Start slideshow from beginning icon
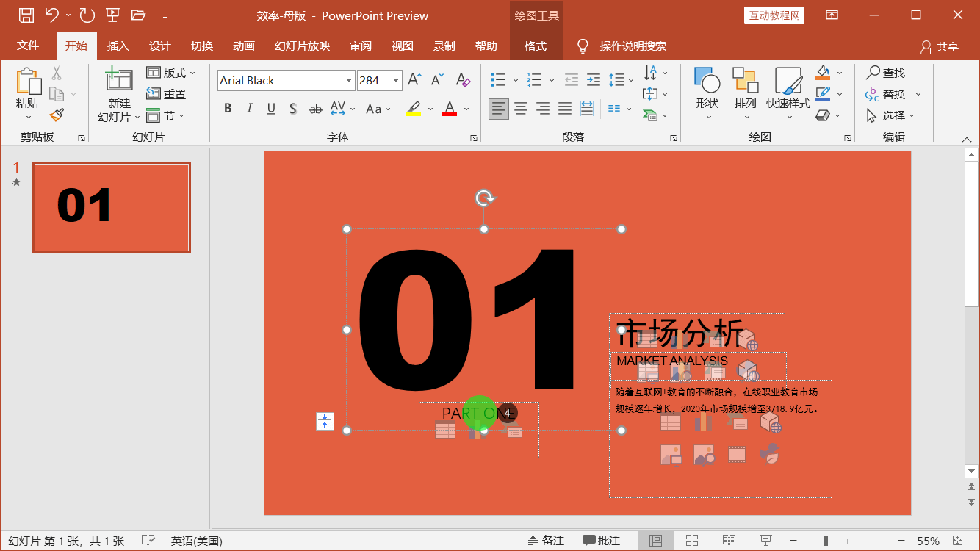Image resolution: width=980 pixels, height=551 pixels. click(112, 15)
